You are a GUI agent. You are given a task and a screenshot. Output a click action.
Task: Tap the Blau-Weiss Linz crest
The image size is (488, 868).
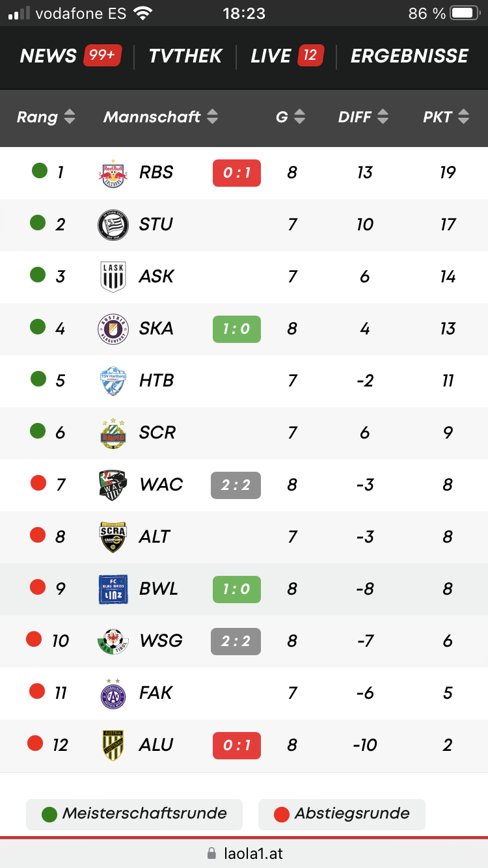tap(113, 589)
